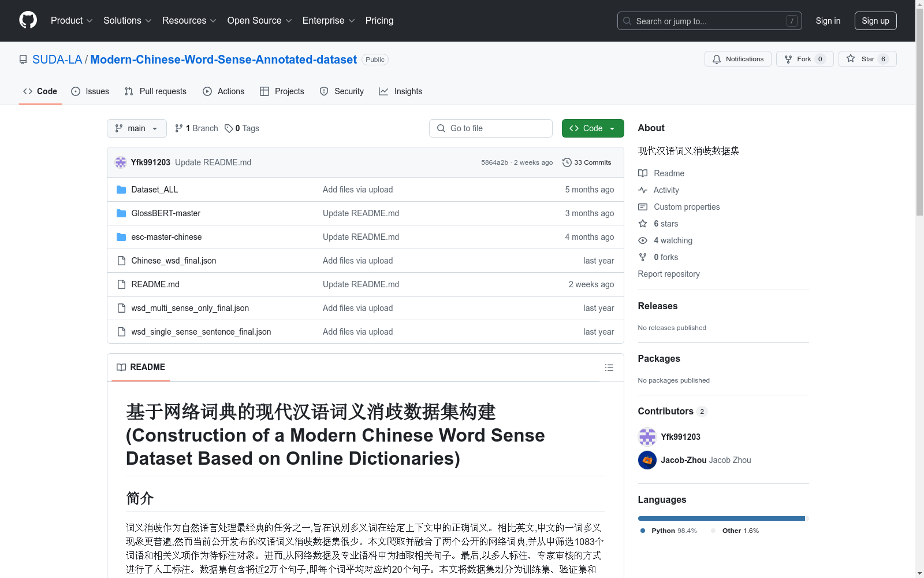924x578 pixels.
Task: Click Report repository link
Action: (669, 274)
